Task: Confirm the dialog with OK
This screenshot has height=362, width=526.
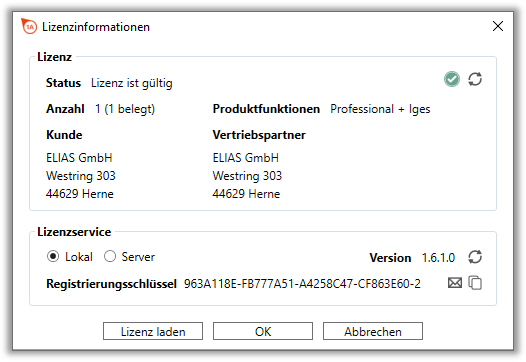Action: [263, 331]
